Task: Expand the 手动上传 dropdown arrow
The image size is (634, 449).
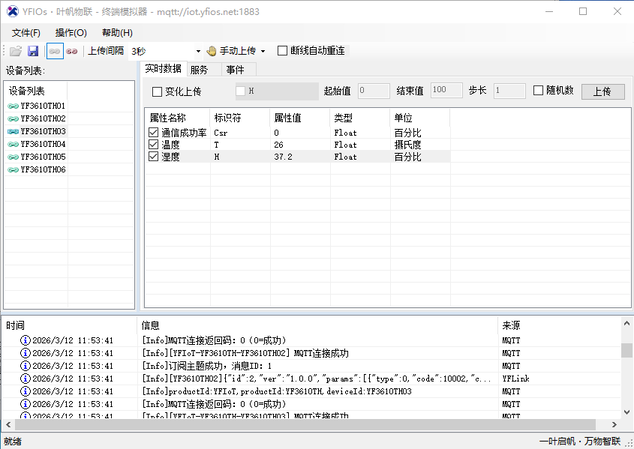Action: [x=263, y=51]
